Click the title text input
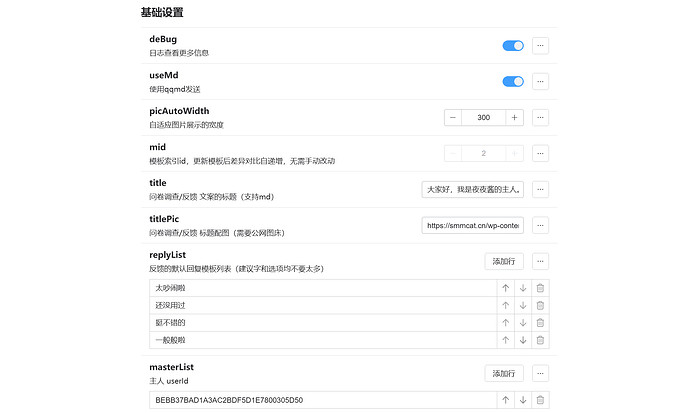The height and width of the screenshot is (413, 690). point(473,190)
